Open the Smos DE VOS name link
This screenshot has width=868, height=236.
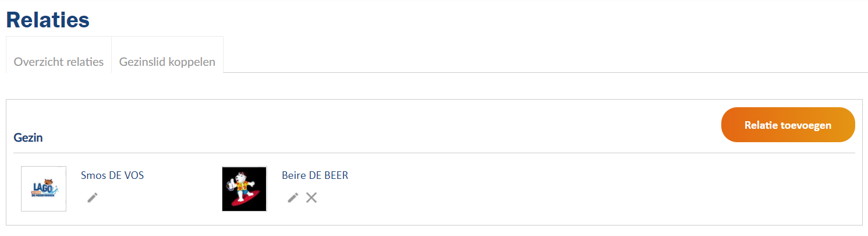click(112, 175)
